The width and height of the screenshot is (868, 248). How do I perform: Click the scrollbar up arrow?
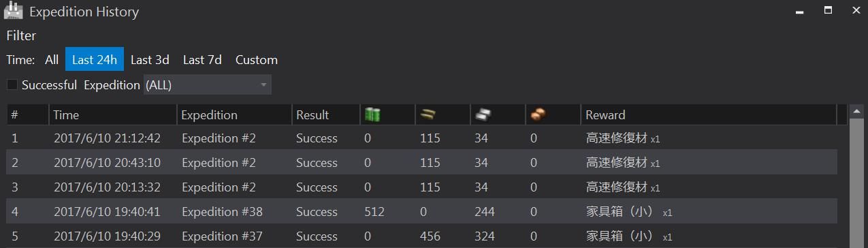pyautogui.click(x=857, y=111)
